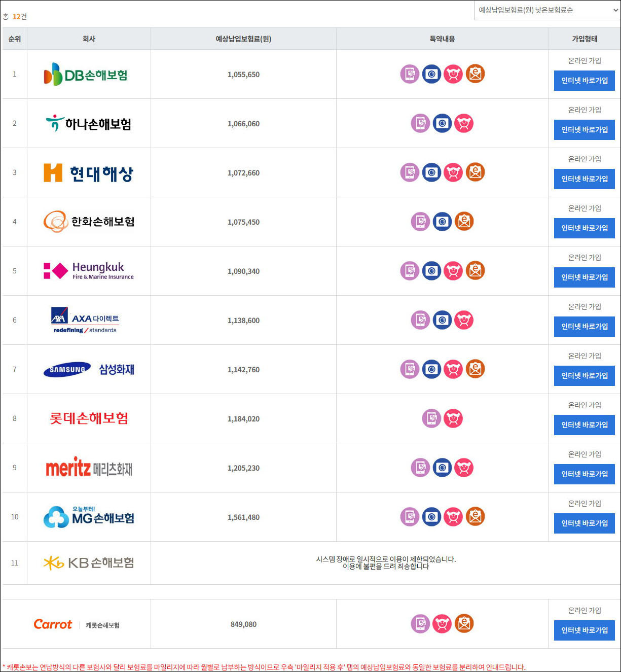Click the premium value 1,066,060

(x=243, y=124)
